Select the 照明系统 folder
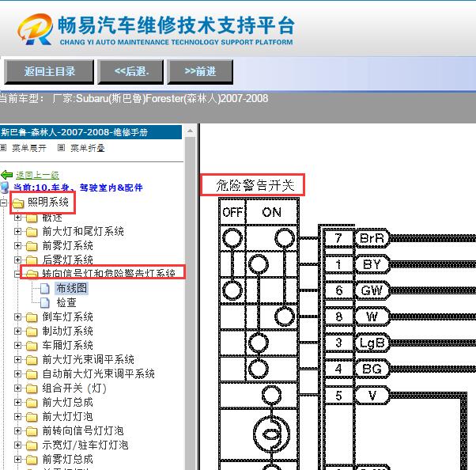 (48, 202)
